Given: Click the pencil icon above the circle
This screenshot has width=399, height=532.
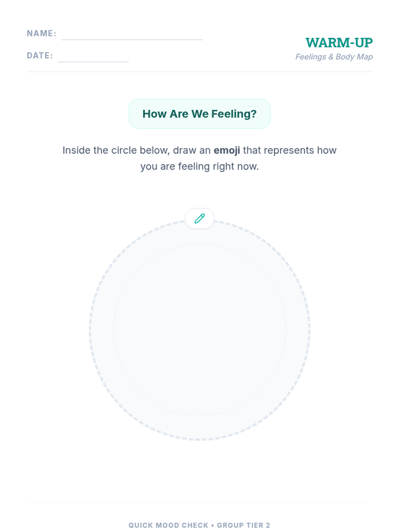Looking at the screenshot, I should pos(199,218).
